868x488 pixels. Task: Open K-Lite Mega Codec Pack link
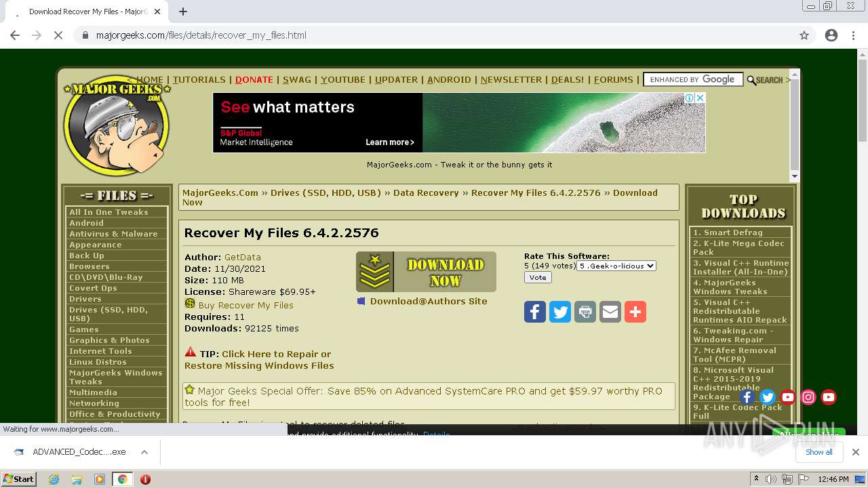[x=738, y=247]
